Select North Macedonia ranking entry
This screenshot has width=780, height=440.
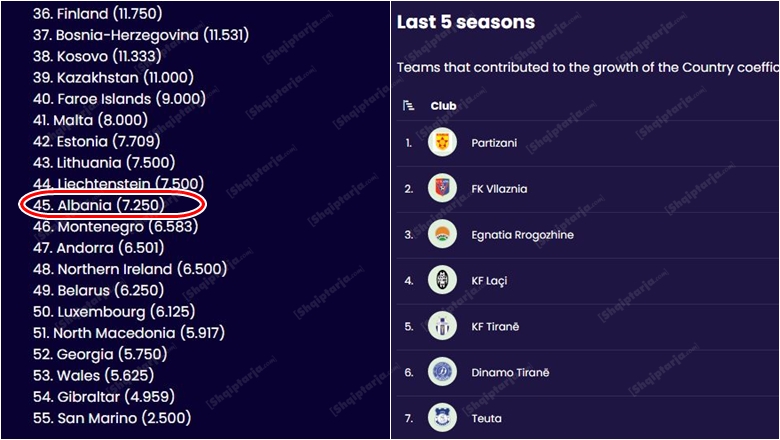(133, 333)
